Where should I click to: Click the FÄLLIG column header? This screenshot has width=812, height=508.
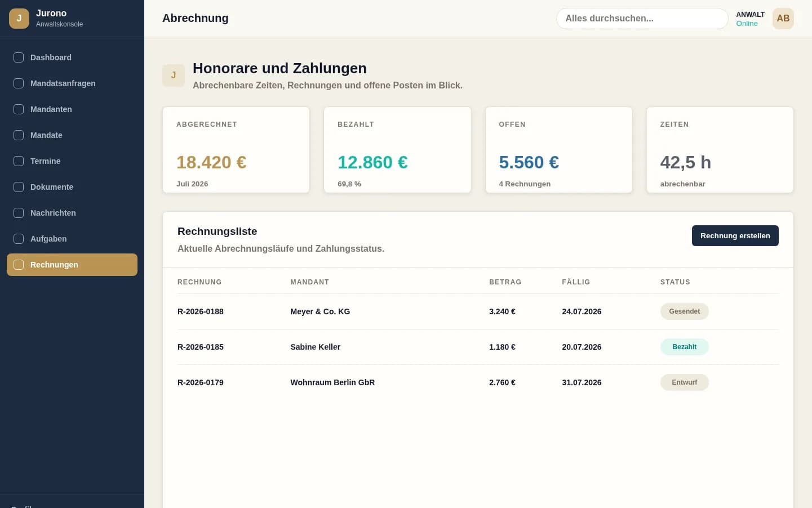(576, 282)
